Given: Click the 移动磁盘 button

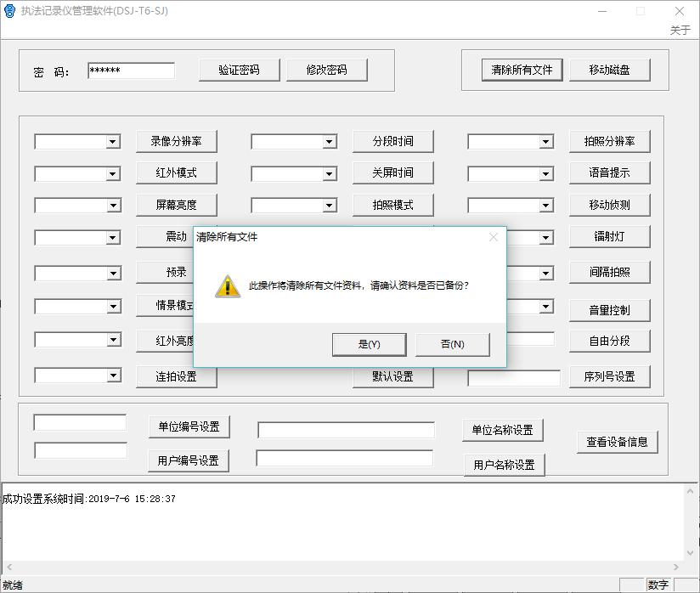Looking at the screenshot, I should pos(609,70).
